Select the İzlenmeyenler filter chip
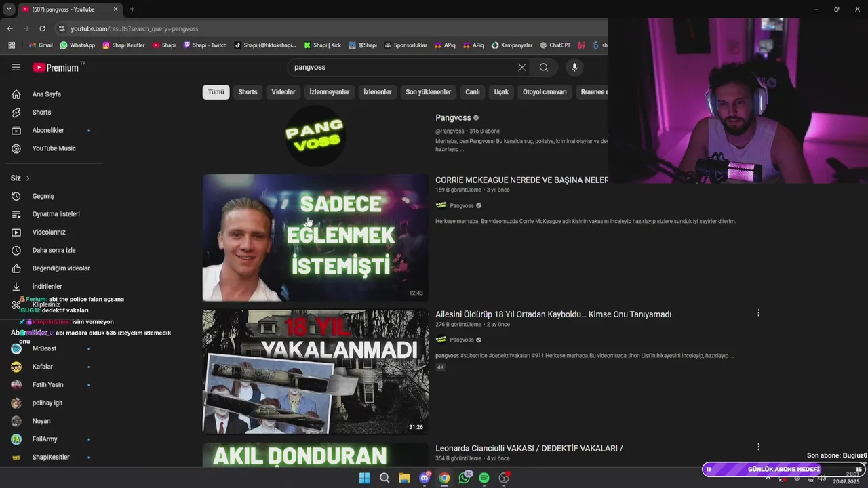The width and height of the screenshot is (868, 488). (x=330, y=92)
